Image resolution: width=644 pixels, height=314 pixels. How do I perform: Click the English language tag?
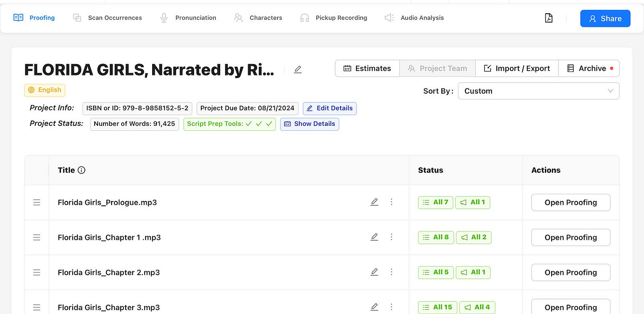pos(45,90)
